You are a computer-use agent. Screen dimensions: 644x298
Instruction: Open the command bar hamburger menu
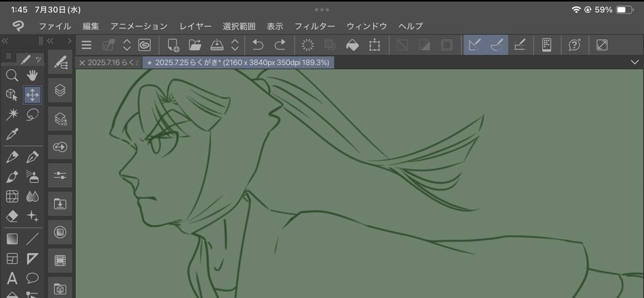point(86,45)
